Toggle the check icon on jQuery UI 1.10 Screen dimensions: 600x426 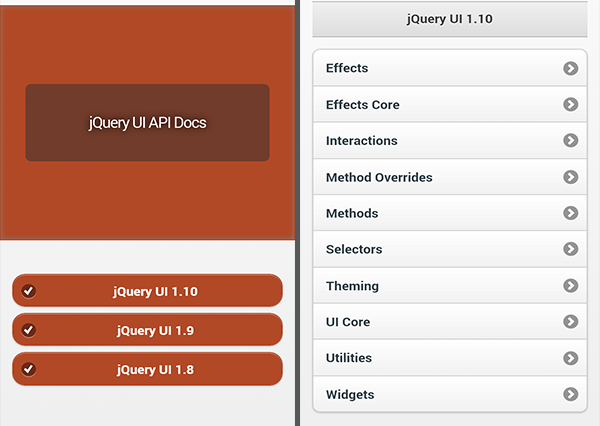click(x=29, y=291)
